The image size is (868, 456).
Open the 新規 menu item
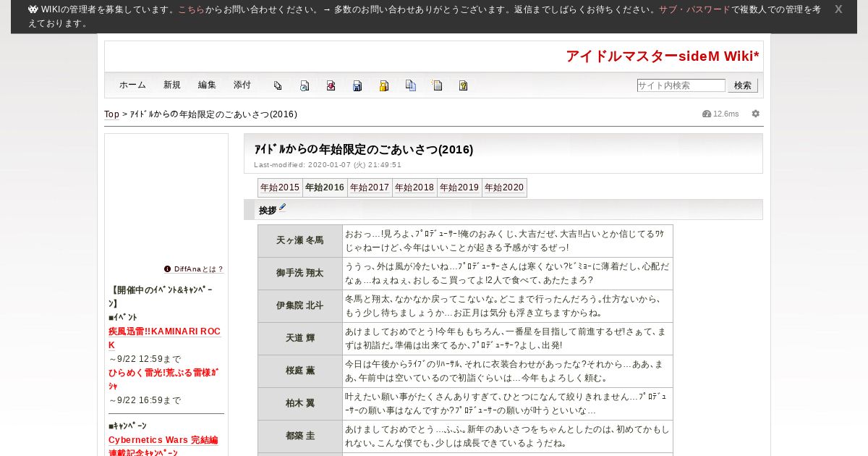(172, 85)
